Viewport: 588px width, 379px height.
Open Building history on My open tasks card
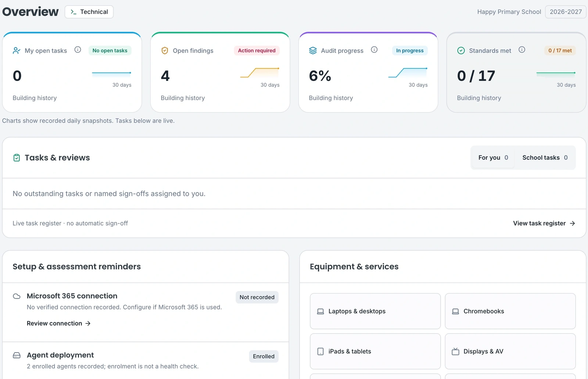35,98
